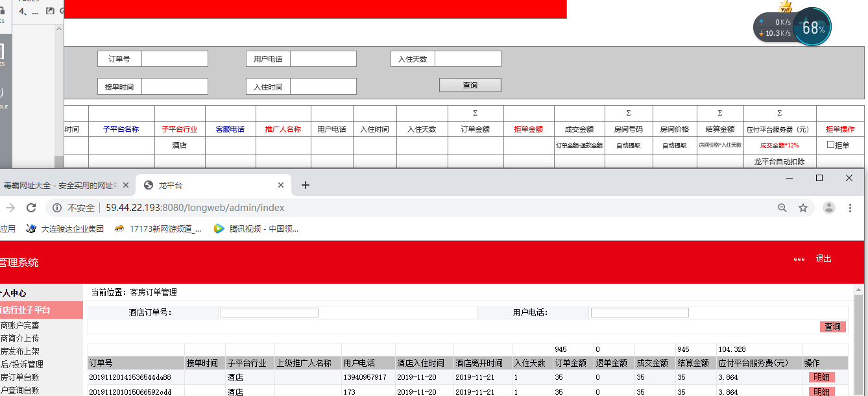Click the 应付平台服务费 total 104.328
The width and height of the screenshot is (868, 396).
pos(732,349)
